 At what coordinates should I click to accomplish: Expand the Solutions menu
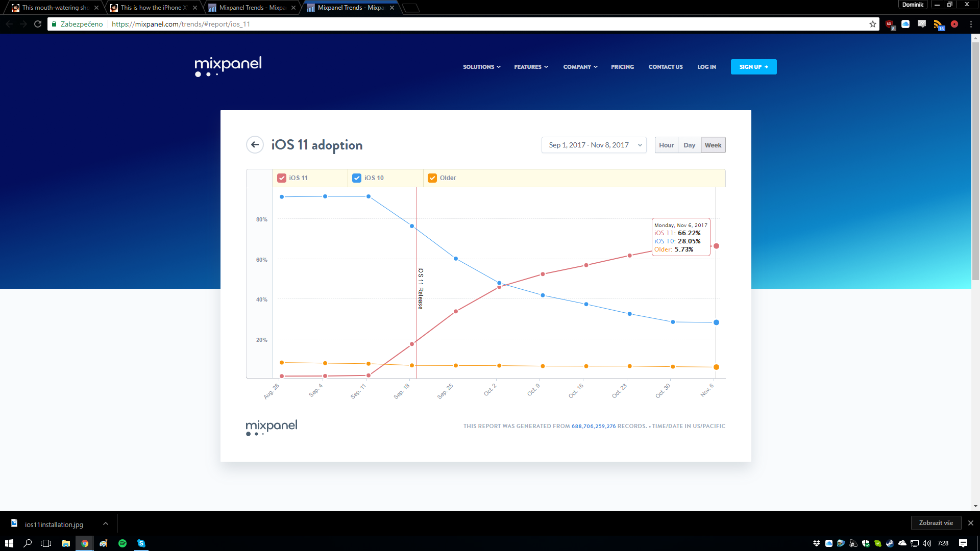(x=481, y=67)
